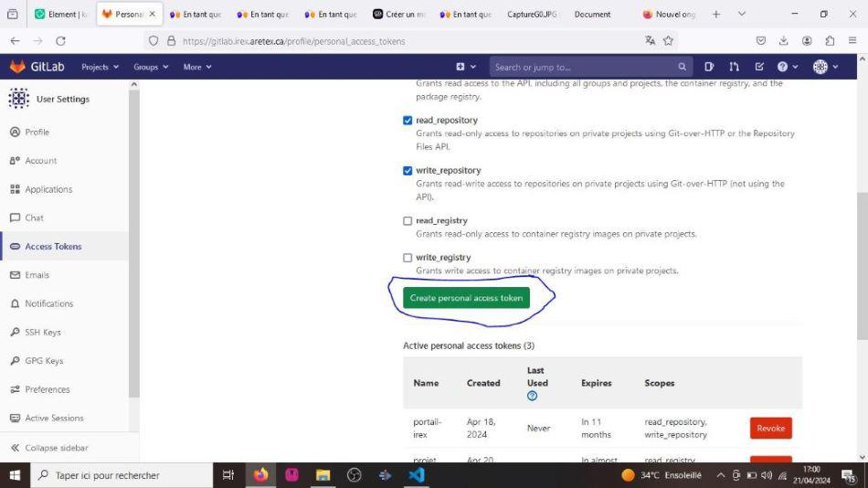Uncheck the read_repository scope
Screen dimensions: 868x488
[x=408, y=121]
